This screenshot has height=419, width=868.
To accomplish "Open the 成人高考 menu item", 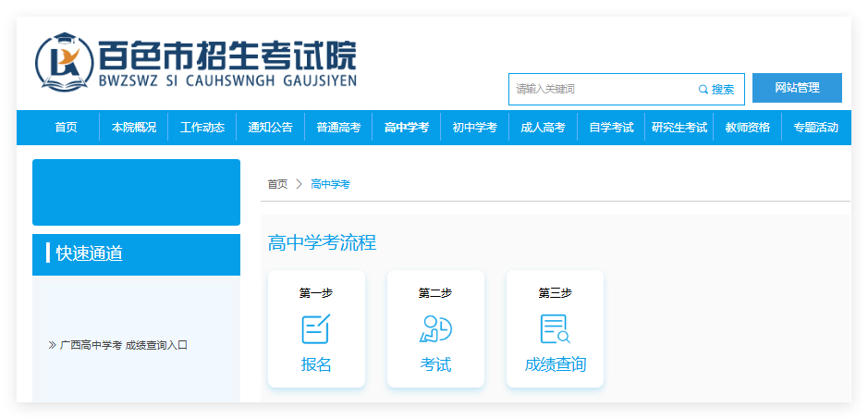I will (543, 128).
